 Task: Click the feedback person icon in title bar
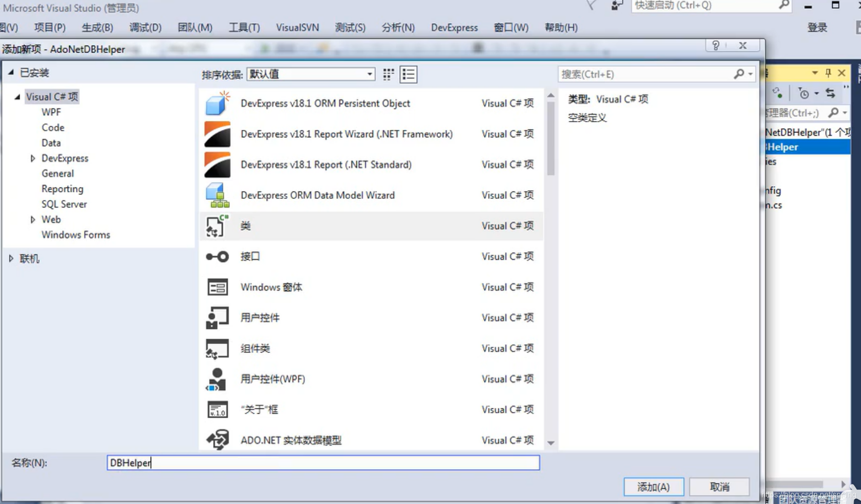pos(616,5)
